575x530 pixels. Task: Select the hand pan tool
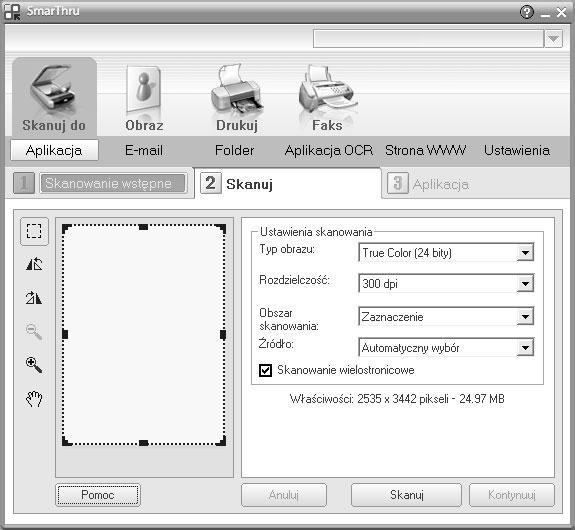(x=34, y=399)
